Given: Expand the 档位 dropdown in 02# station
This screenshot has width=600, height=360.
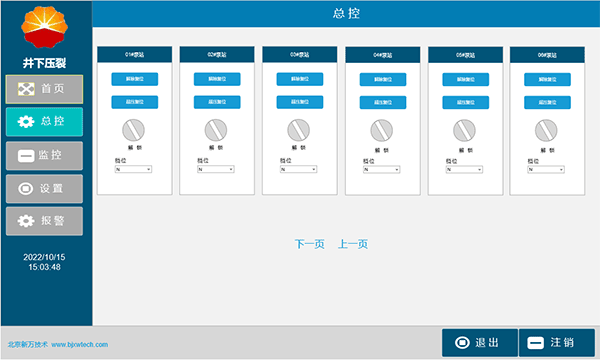Looking at the screenshot, I should [x=216, y=169].
